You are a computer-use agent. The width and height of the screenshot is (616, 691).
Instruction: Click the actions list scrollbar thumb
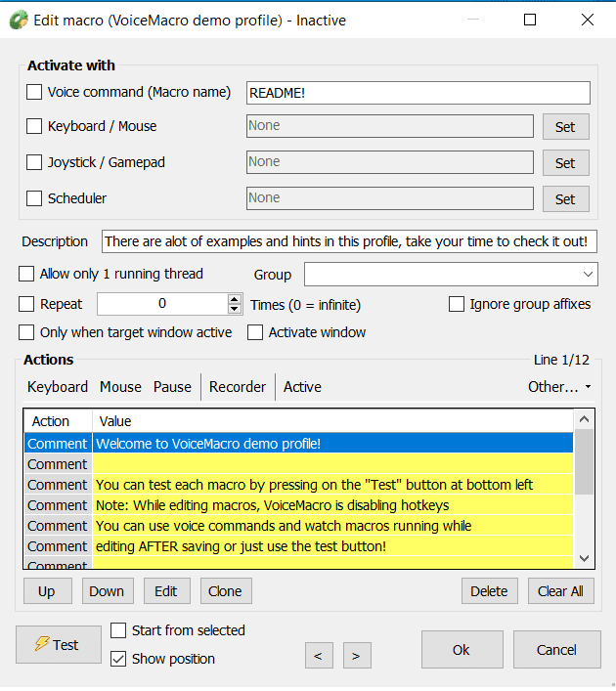coord(585,462)
